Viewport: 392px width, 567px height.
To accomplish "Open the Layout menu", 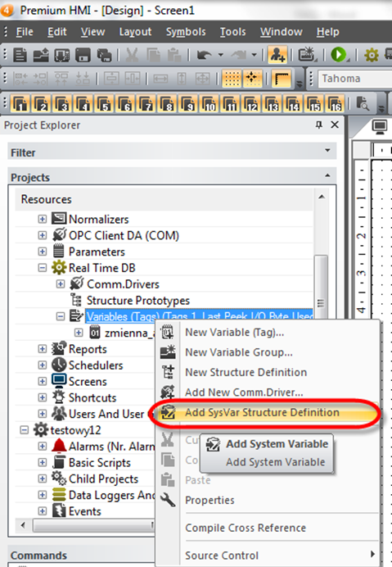I will tap(135, 32).
